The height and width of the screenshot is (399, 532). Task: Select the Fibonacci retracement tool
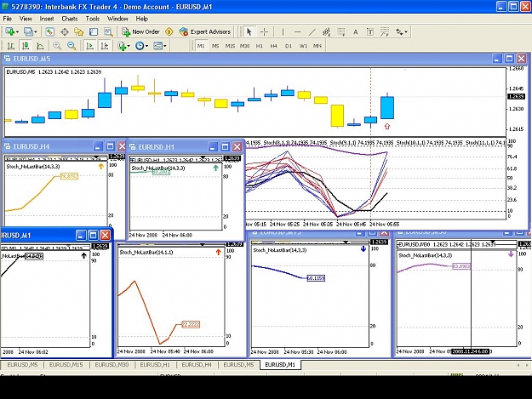(x=341, y=31)
